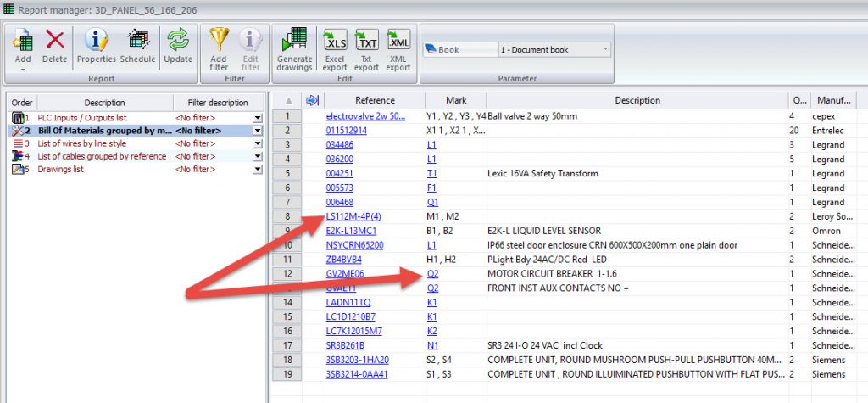This screenshot has height=403, width=868.
Task: Select List of cables grouped by reference
Action: click(102, 156)
